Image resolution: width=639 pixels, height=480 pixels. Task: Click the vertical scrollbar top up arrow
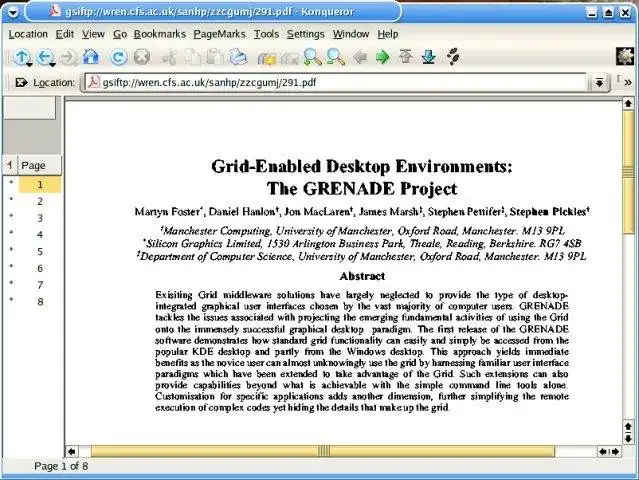coord(628,103)
